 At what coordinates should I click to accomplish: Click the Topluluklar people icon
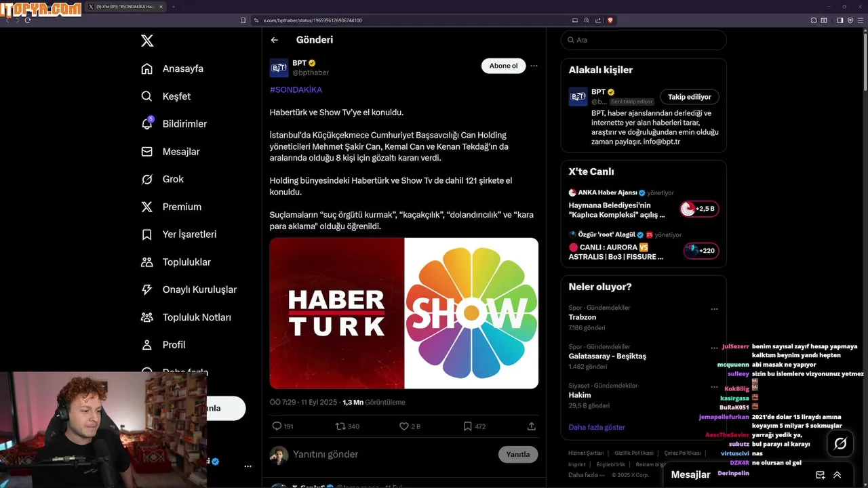pyautogui.click(x=147, y=262)
